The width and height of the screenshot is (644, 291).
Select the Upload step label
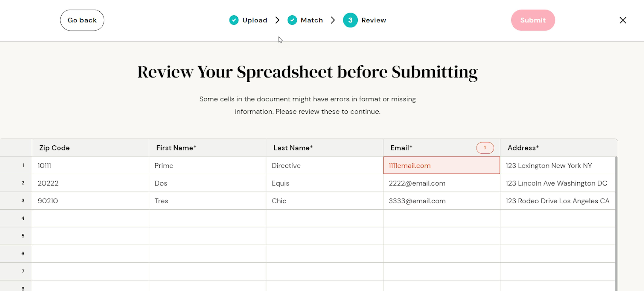coord(255,20)
